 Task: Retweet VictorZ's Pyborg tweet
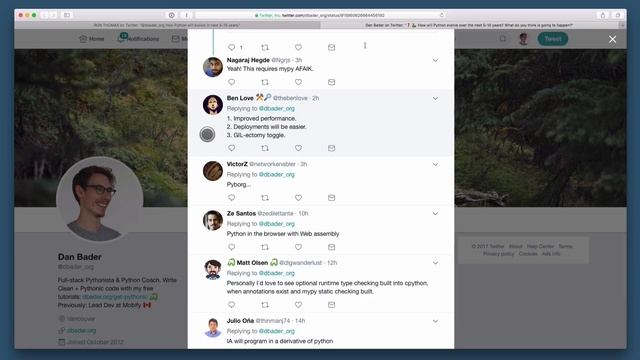[265, 198]
